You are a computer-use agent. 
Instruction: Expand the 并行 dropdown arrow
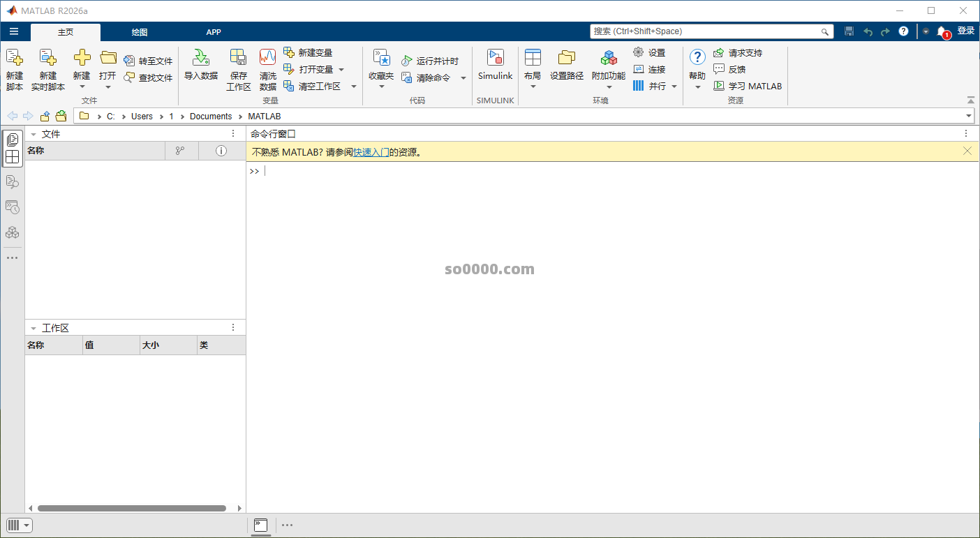pyautogui.click(x=674, y=87)
